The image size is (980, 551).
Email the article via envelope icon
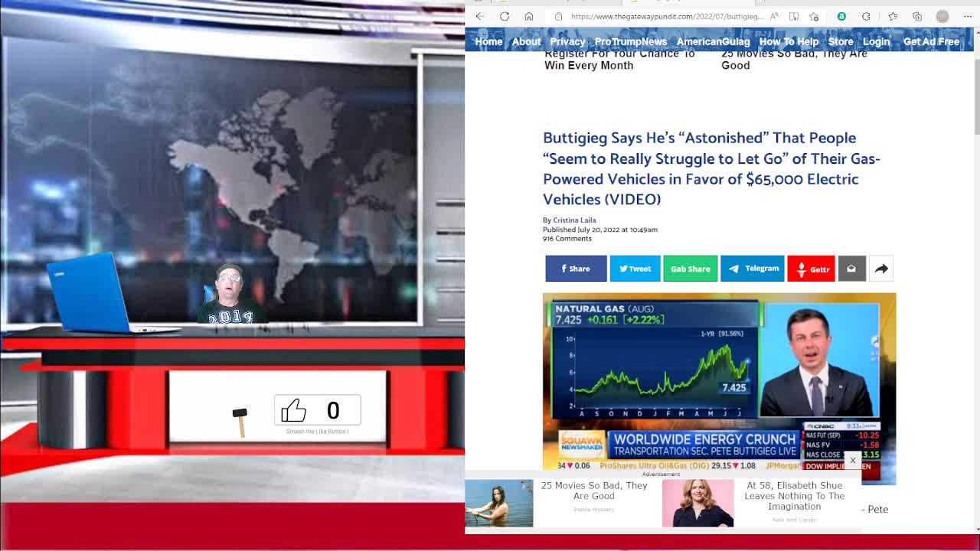[x=851, y=269]
